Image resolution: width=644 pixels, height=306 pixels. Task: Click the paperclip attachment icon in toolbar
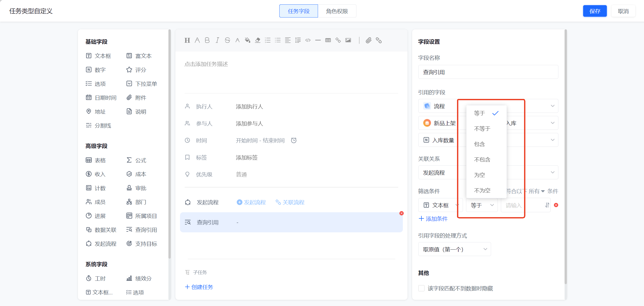click(369, 40)
